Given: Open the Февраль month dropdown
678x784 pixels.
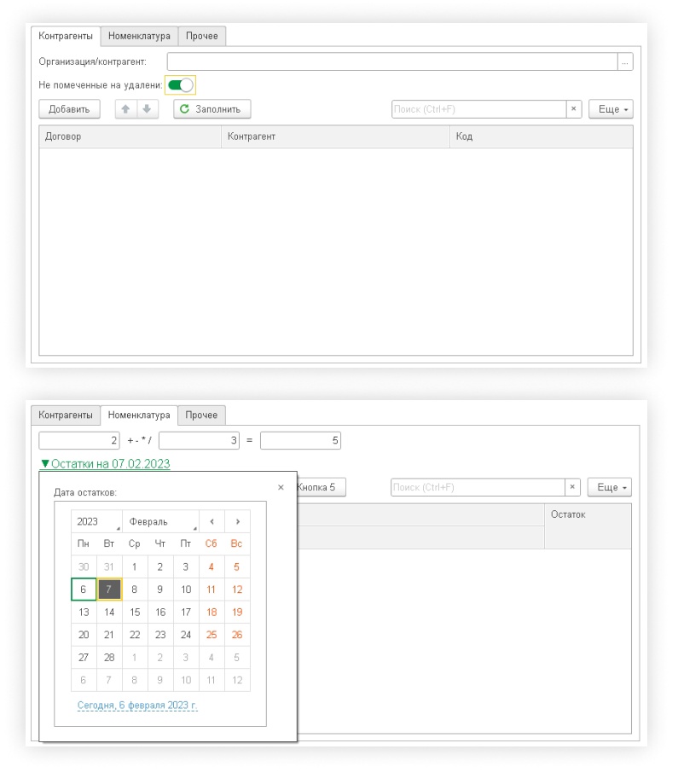Looking at the screenshot, I should click(159, 522).
